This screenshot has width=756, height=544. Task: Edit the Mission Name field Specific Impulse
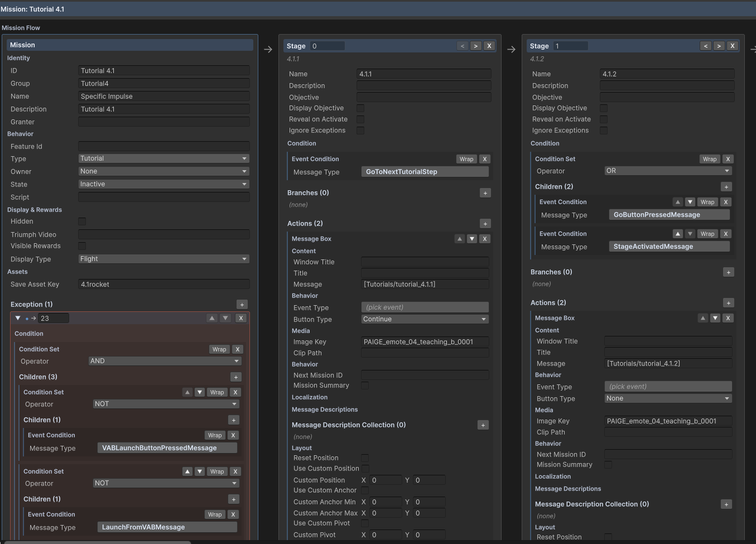[164, 97]
